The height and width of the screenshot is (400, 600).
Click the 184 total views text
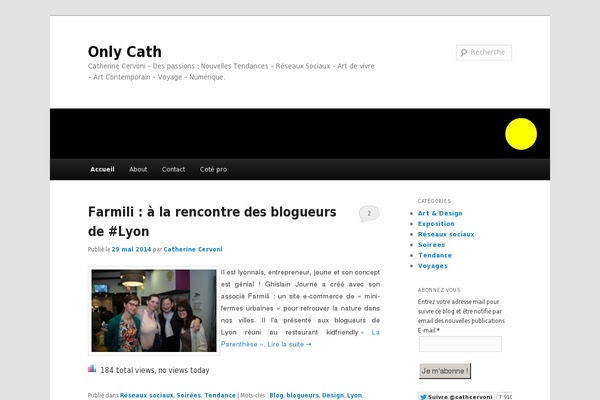[155, 370]
